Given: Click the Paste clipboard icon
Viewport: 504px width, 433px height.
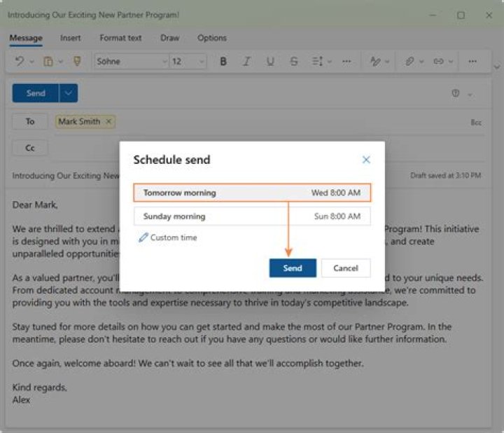Looking at the screenshot, I should pyautogui.click(x=48, y=62).
